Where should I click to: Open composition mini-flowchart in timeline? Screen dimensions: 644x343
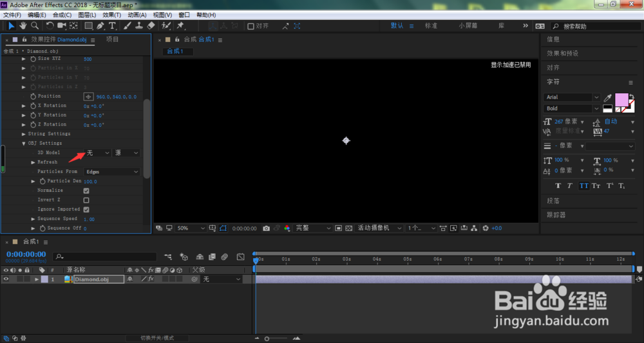(x=168, y=257)
